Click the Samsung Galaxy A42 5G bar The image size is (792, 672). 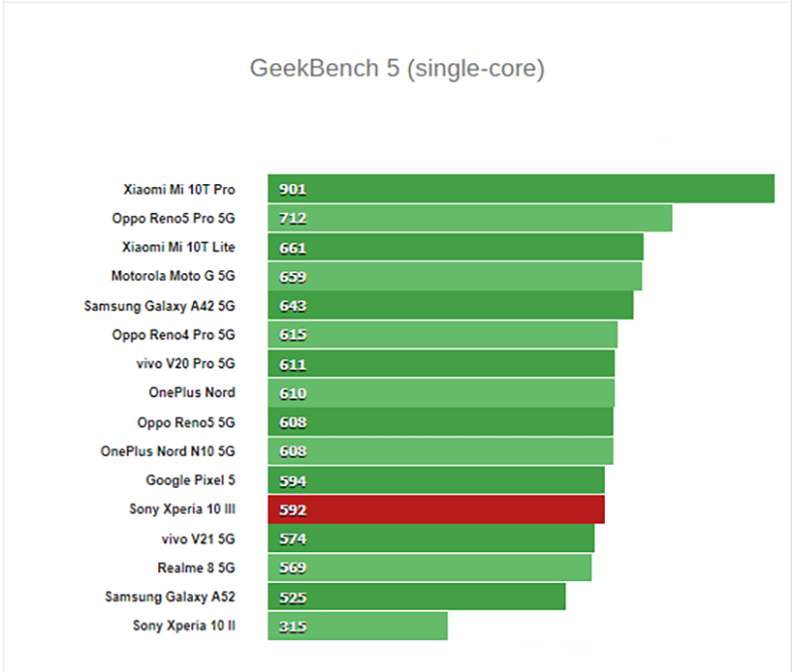450,305
